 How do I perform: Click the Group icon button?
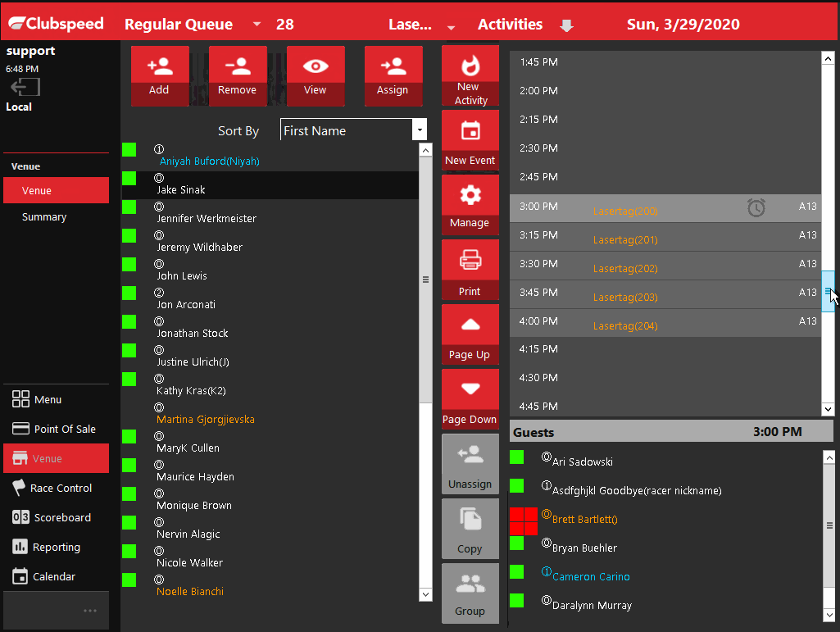pyautogui.click(x=470, y=593)
